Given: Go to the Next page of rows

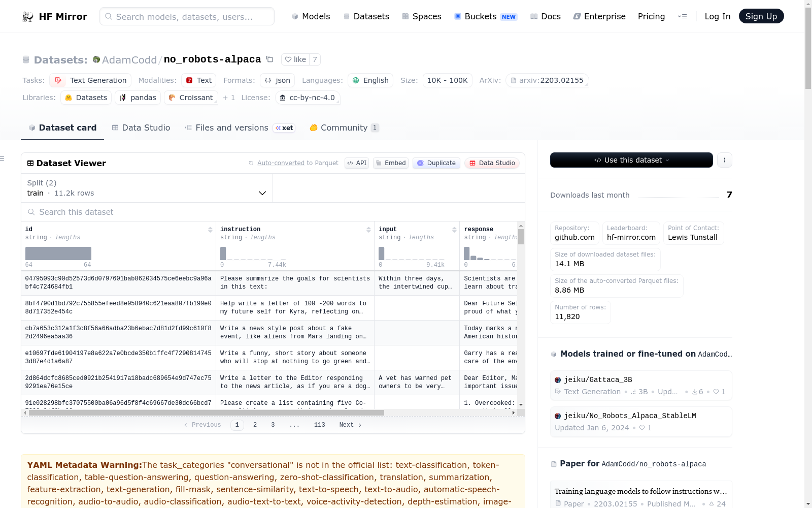Looking at the screenshot, I should [350, 425].
